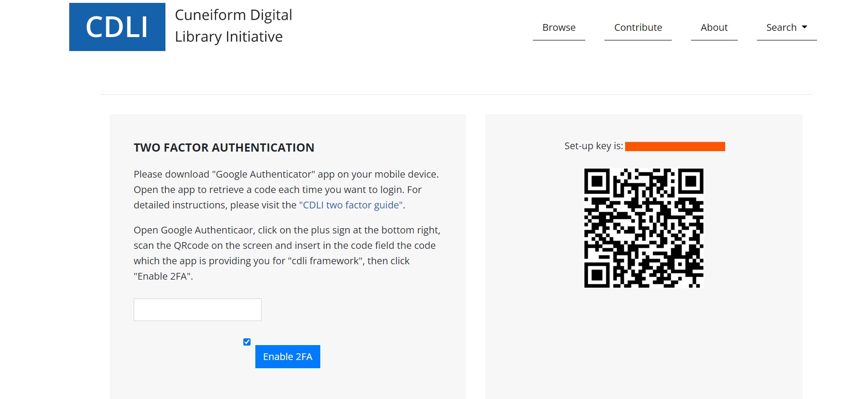
Task: Open the Contribute menu item
Action: coord(638,27)
